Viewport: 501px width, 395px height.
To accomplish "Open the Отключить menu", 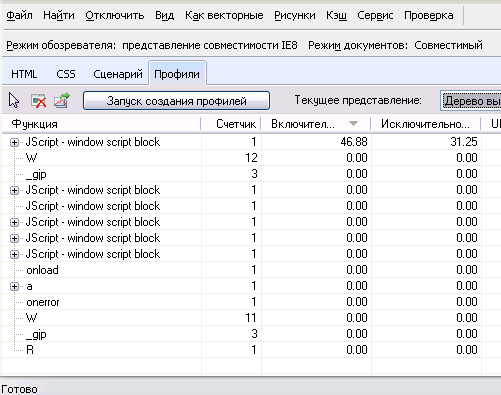I will (115, 15).
